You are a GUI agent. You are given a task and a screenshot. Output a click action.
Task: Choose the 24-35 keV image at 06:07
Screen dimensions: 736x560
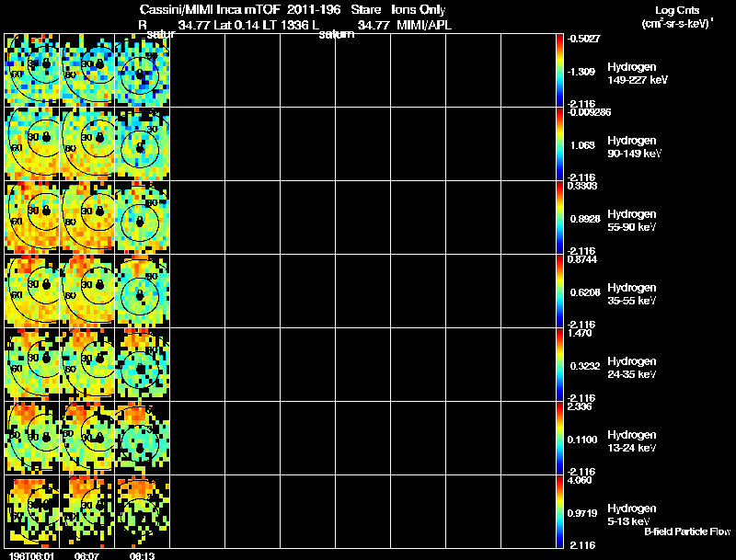[x=87, y=364]
